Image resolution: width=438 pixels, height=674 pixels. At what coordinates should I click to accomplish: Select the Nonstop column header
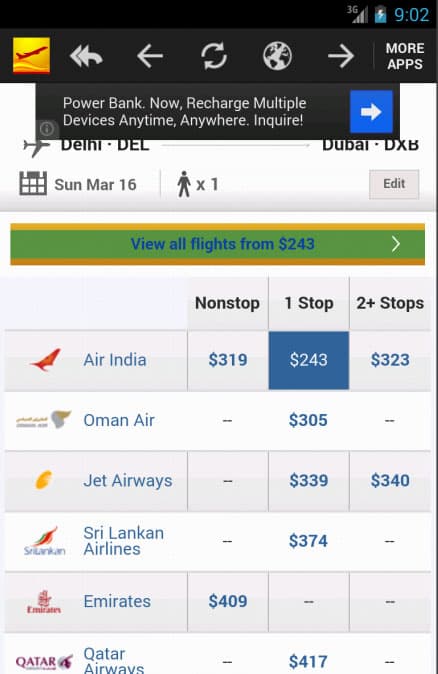click(227, 303)
